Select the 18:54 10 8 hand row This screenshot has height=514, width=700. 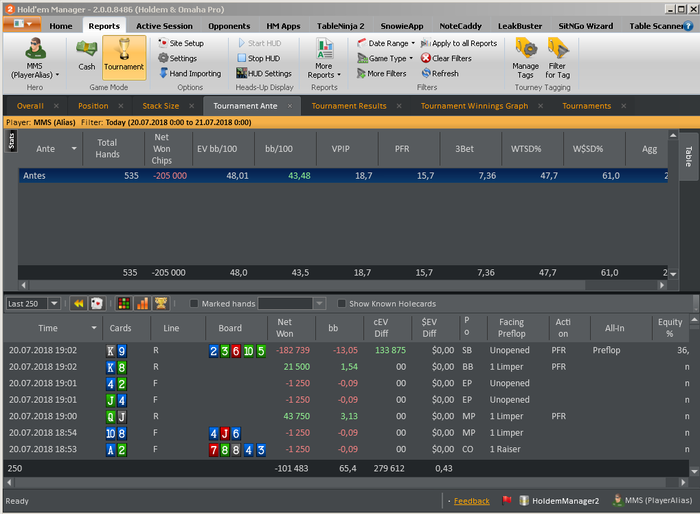tap(346, 433)
